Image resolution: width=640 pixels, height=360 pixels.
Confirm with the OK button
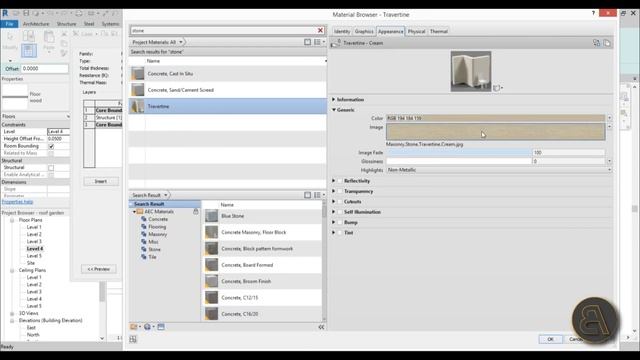pos(550,339)
